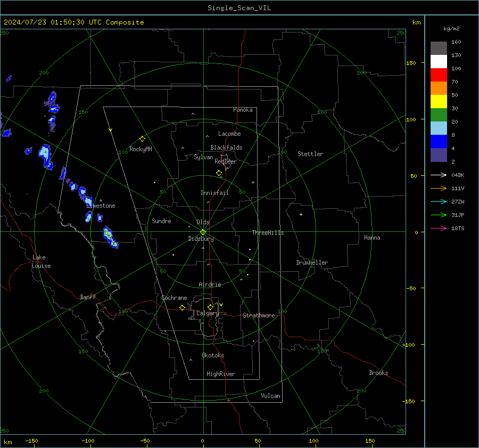Click the Ponoka label
The image size is (479, 448).
point(243,110)
